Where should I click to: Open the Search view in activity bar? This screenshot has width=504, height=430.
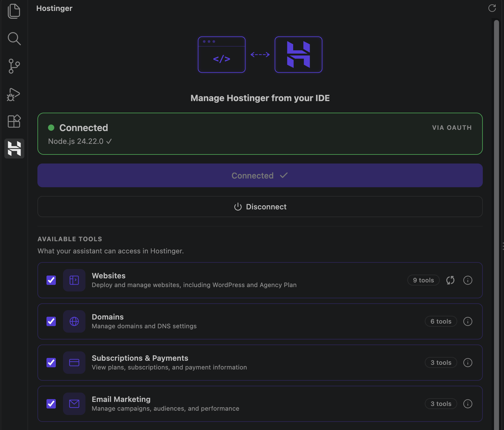tap(14, 39)
